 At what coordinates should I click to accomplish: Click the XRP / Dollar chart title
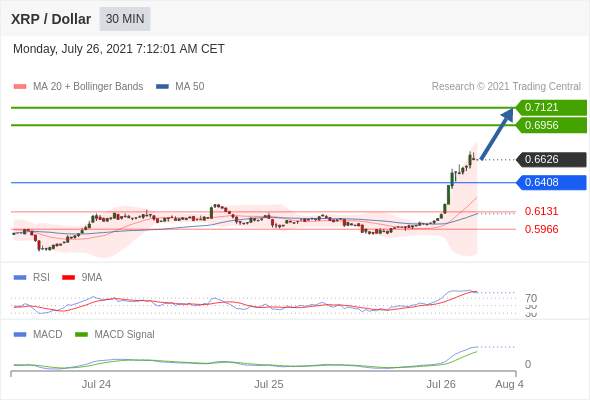coord(51,19)
